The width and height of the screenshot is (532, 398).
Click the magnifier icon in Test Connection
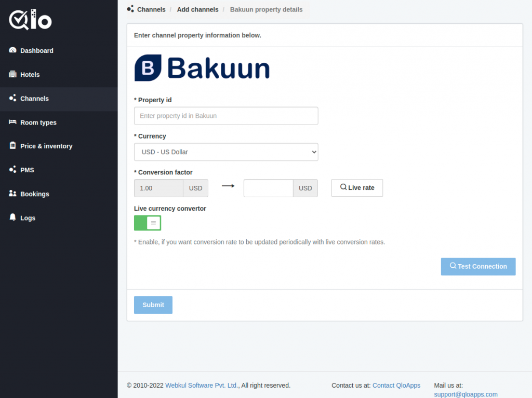(453, 266)
